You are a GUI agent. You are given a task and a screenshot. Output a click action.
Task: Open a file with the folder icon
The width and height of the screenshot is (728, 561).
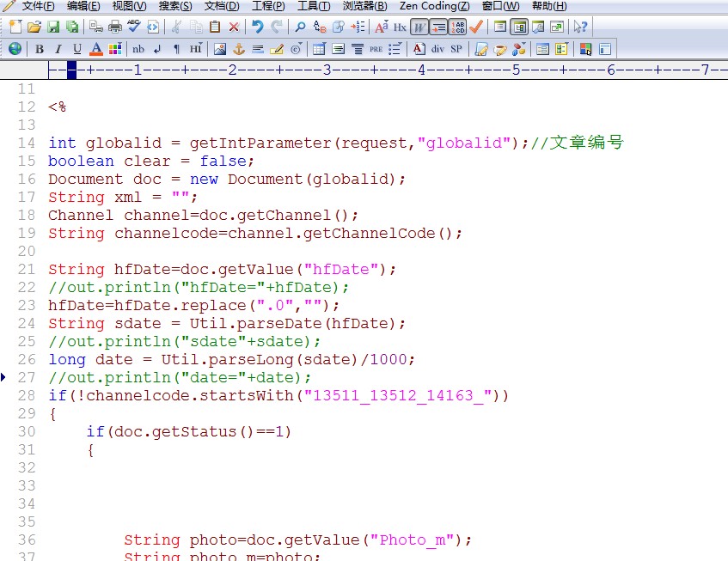34,27
